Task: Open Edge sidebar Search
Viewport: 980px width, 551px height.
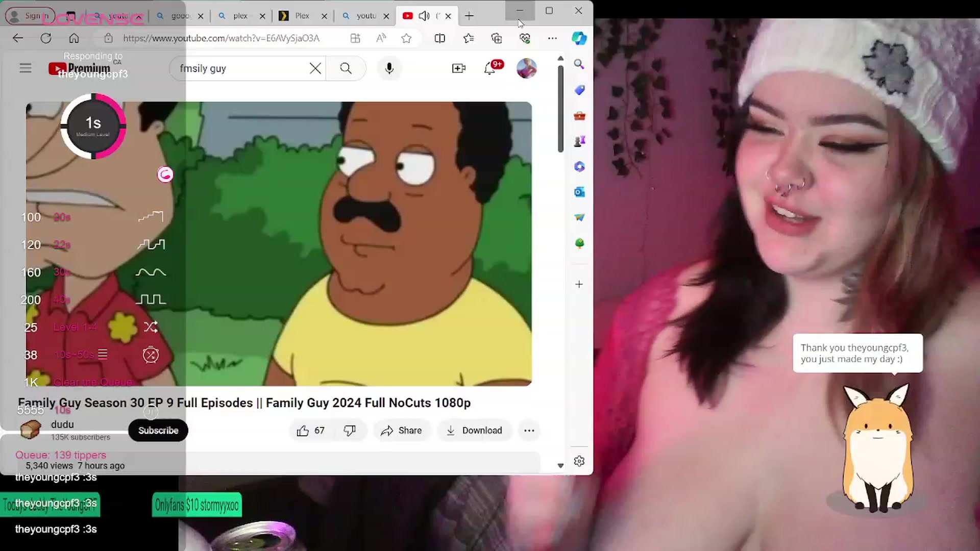Action: pos(579,64)
